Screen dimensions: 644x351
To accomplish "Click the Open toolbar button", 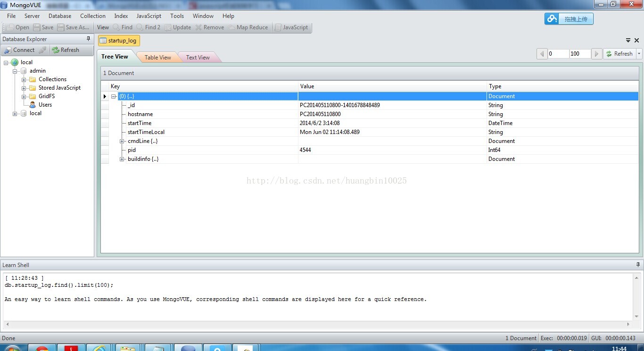I will point(17,27).
